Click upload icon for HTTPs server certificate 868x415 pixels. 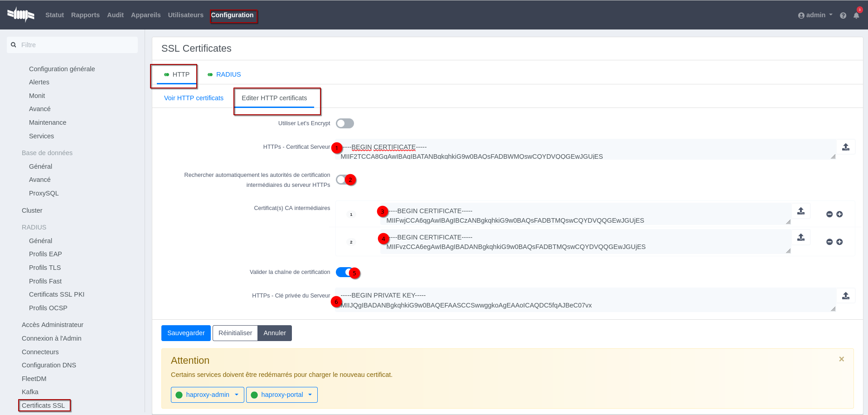[845, 147]
